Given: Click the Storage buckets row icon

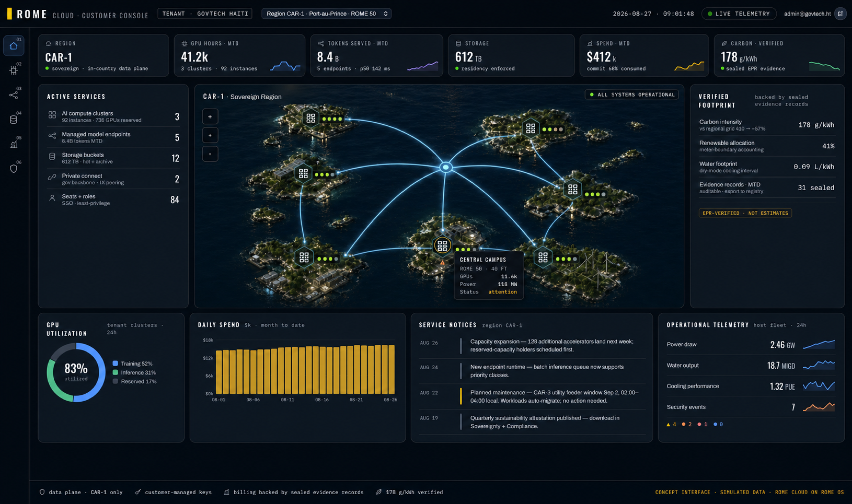Looking at the screenshot, I should [52, 156].
